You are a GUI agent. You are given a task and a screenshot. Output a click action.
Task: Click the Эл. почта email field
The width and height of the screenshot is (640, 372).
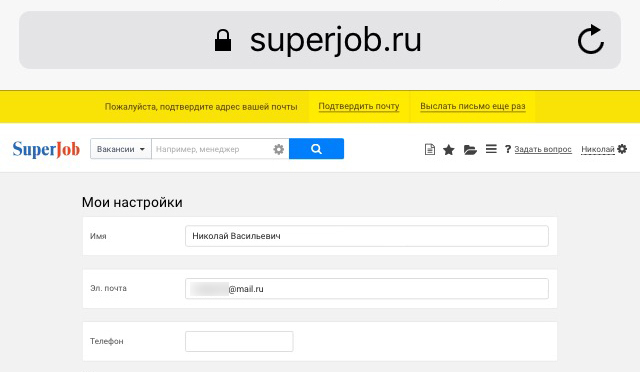(x=367, y=289)
